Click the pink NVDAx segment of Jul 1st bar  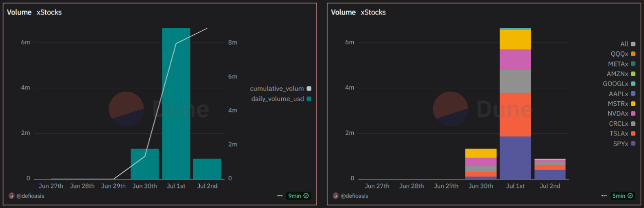[515, 59]
